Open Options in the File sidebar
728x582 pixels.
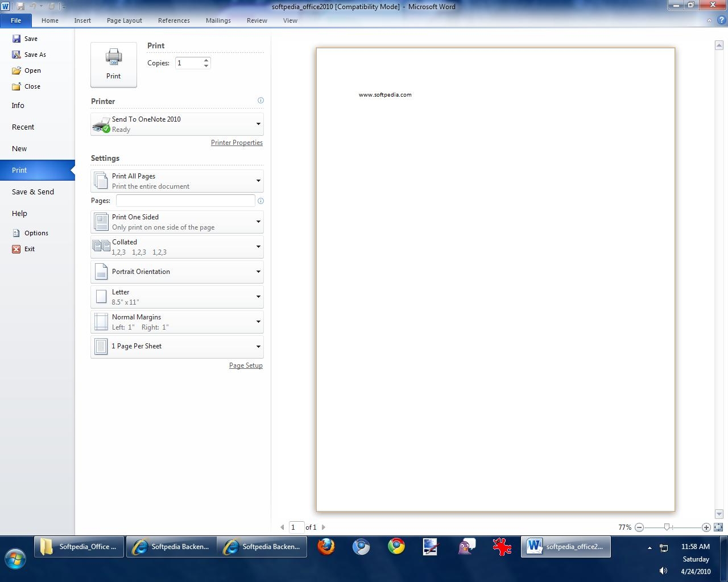[36, 233]
